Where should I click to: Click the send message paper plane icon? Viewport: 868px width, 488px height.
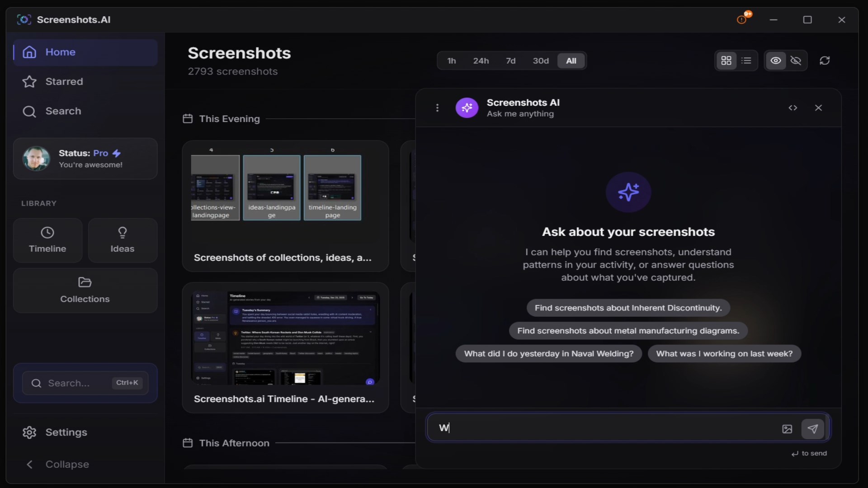coord(812,429)
